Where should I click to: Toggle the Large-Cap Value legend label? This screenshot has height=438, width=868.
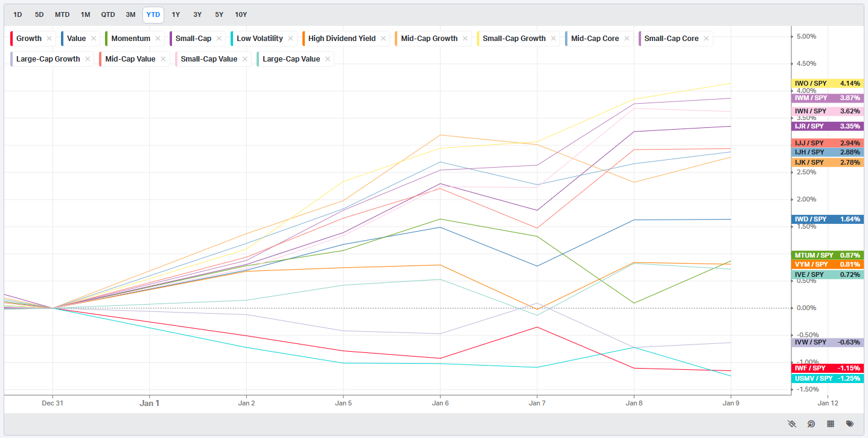pos(292,59)
